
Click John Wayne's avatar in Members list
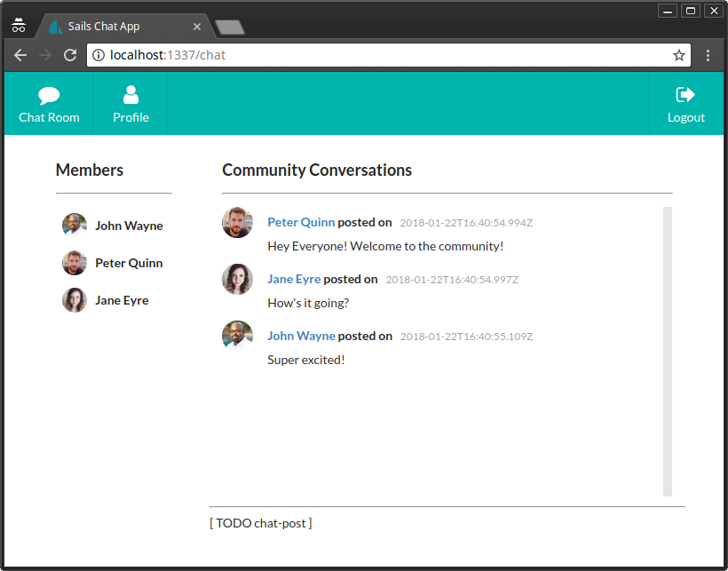74,225
